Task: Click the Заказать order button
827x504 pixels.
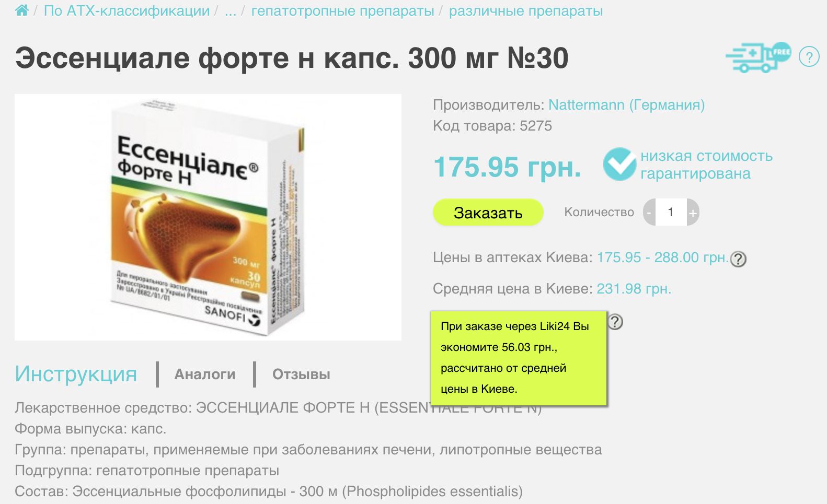Action: 488,213
